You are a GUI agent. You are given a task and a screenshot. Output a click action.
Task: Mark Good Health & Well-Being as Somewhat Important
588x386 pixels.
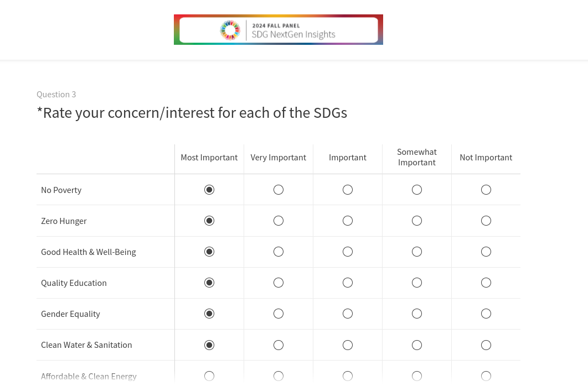[417, 252]
